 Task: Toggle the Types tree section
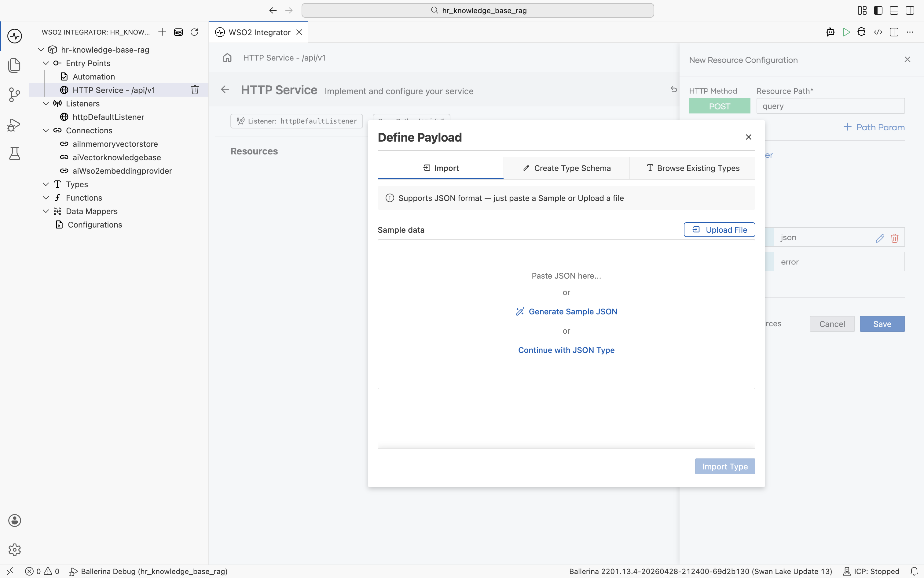[46, 184]
